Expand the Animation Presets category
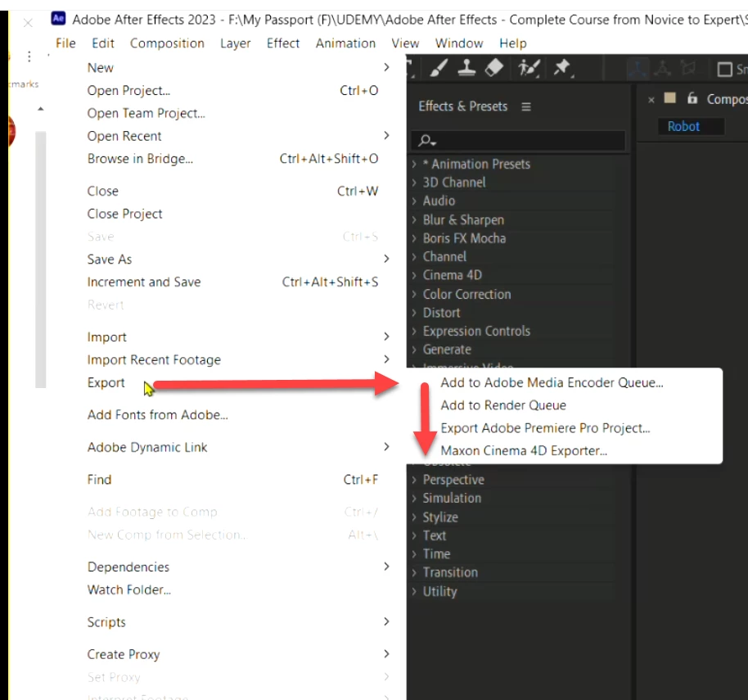Screen dimensions: 748x700 click(414, 164)
